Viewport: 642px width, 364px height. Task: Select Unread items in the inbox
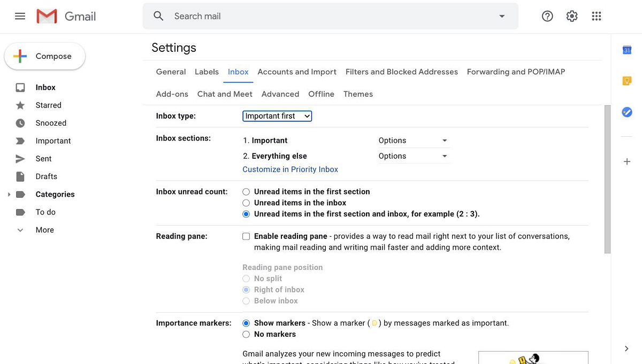[x=246, y=203]
